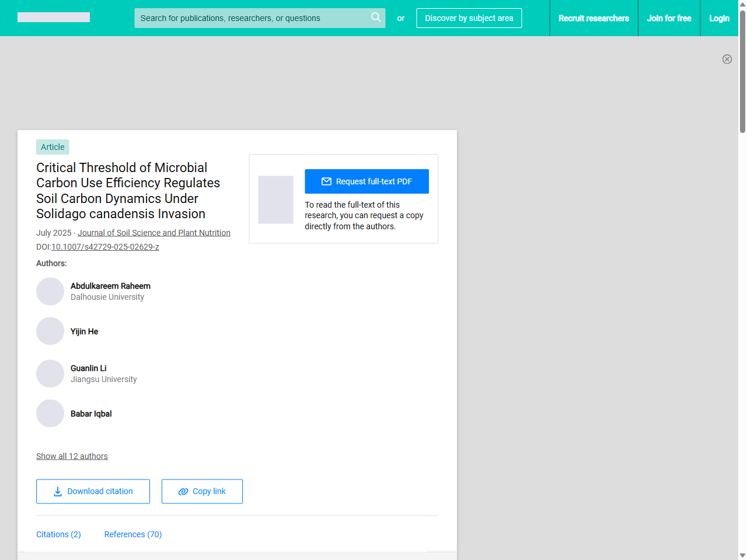Open Journal of Soil Science and Plant Nutrition link

[154, 233]
